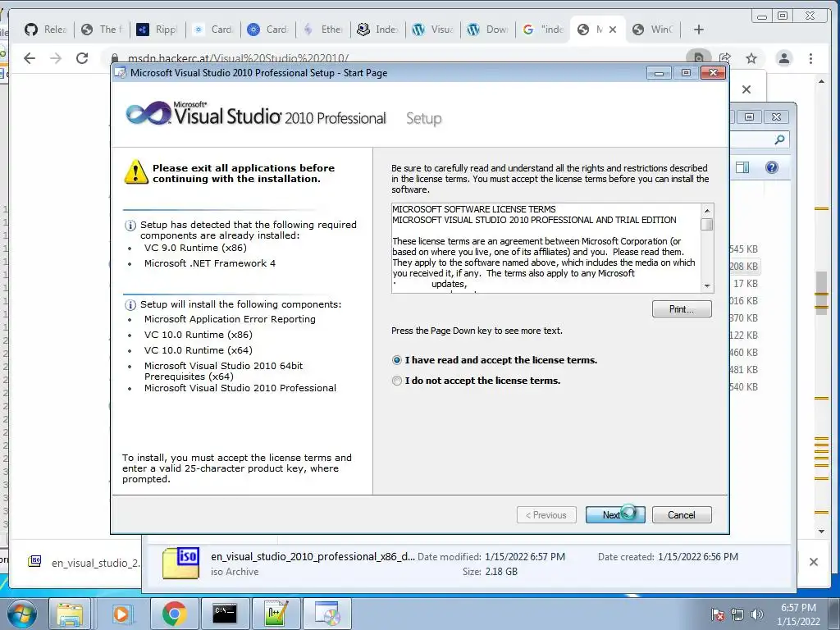Click the Cancel button in setup
The height and width of the screenshot is (630, 840).
[682, 515]
